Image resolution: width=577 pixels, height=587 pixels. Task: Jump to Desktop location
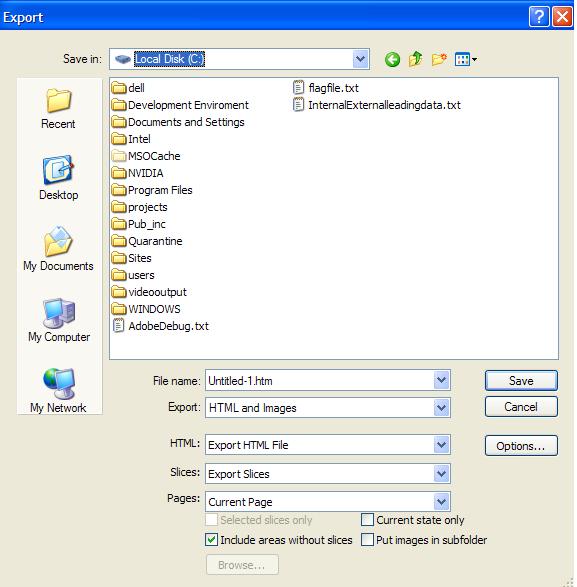58,178
